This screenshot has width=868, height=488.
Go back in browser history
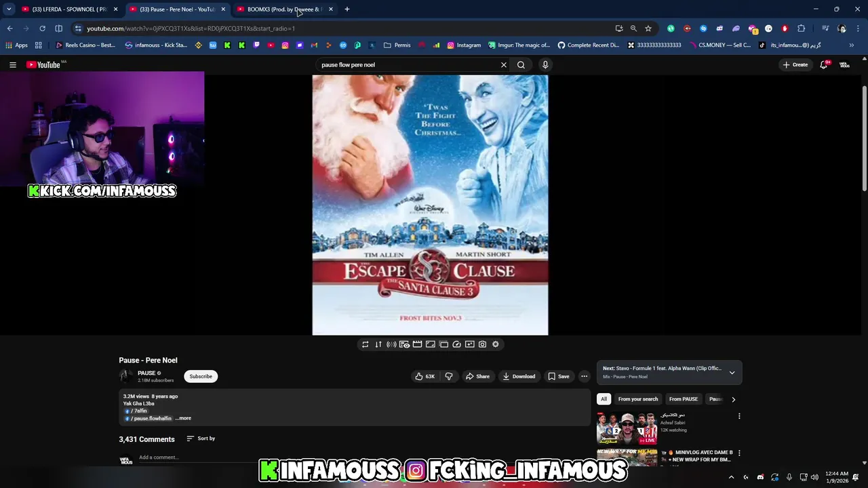[9, 28]
